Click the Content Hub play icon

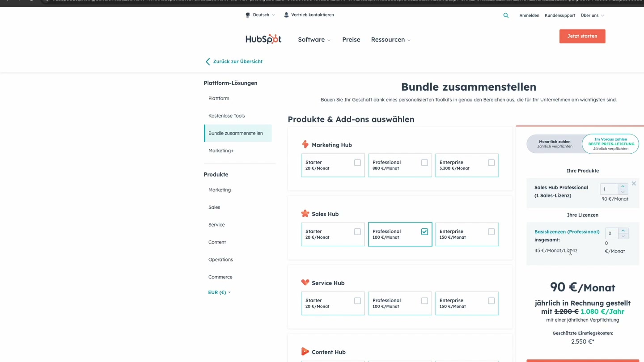point(305,352)
